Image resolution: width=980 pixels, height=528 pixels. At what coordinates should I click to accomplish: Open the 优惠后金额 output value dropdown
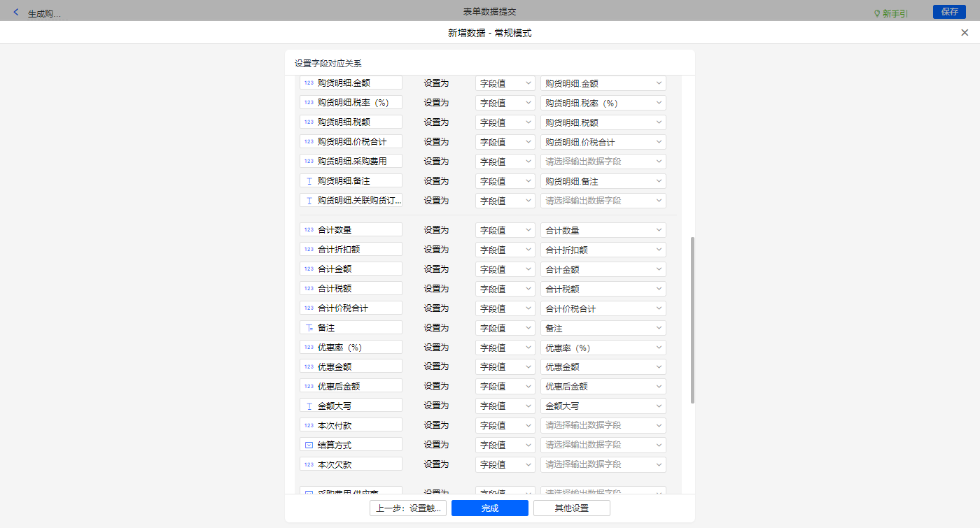[x=603, y=386]
